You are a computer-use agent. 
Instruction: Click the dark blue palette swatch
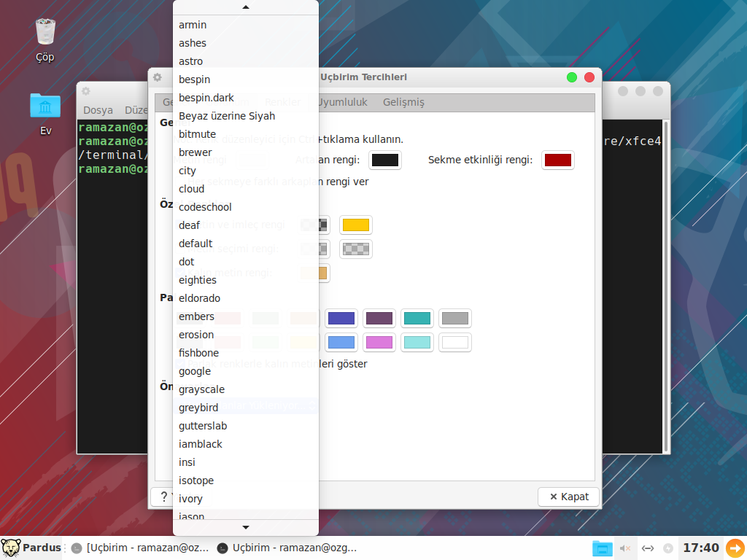341,318
